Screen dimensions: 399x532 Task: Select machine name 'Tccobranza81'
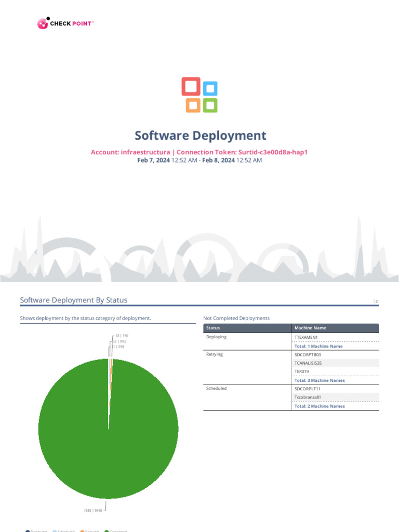pos(308,397)
